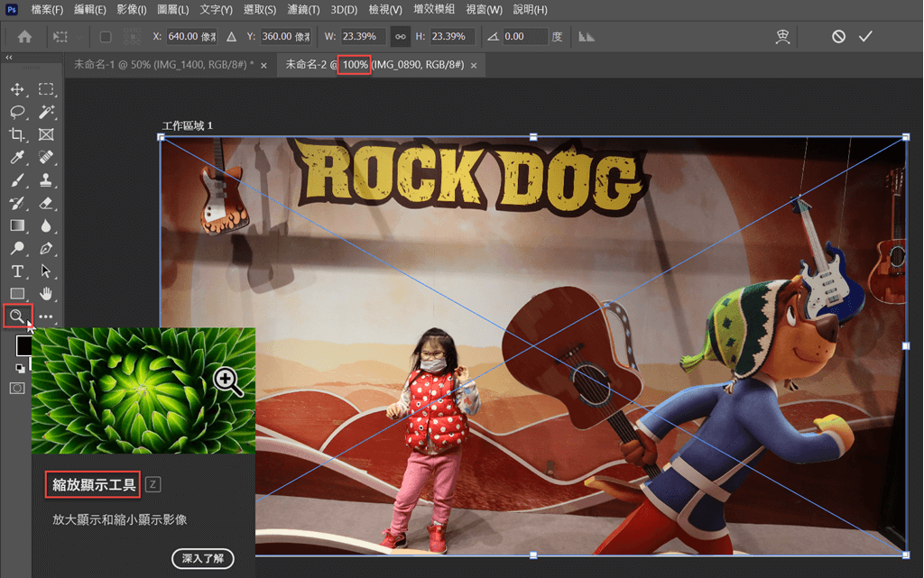Select the Brush tool
The width and height of the screenshot is (924, 578).
(17, 180)
